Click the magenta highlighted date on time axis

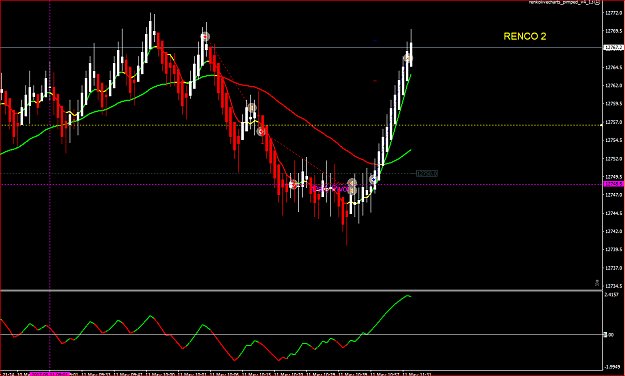[x=50, y=374]
